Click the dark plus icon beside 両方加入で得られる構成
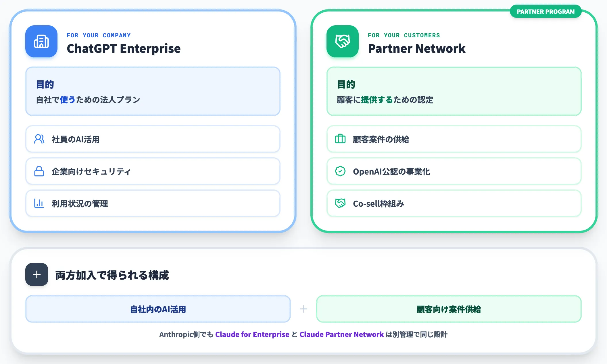Image resolution: width=607 pixels, height=364 pixels. click(x=37, y=274)
